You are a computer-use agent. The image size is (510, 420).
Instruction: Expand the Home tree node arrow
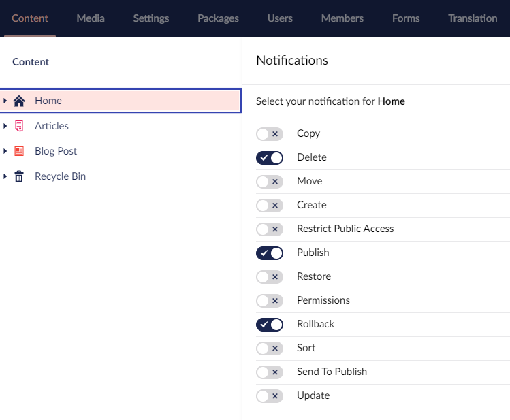[x=5, y=101]
